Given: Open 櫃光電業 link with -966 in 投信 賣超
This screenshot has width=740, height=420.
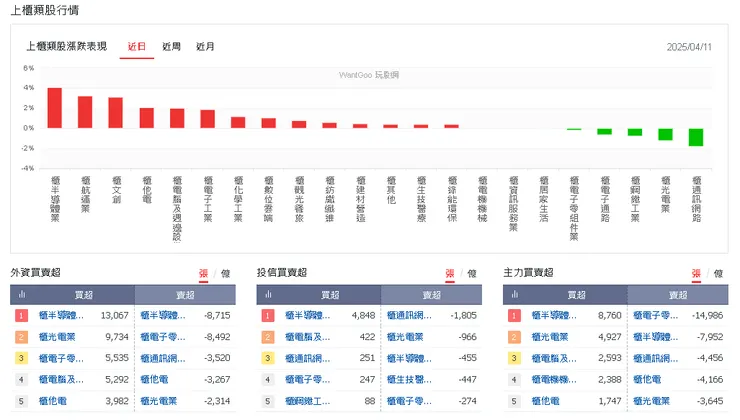Looking at the screenshot, I should point(405,337).
